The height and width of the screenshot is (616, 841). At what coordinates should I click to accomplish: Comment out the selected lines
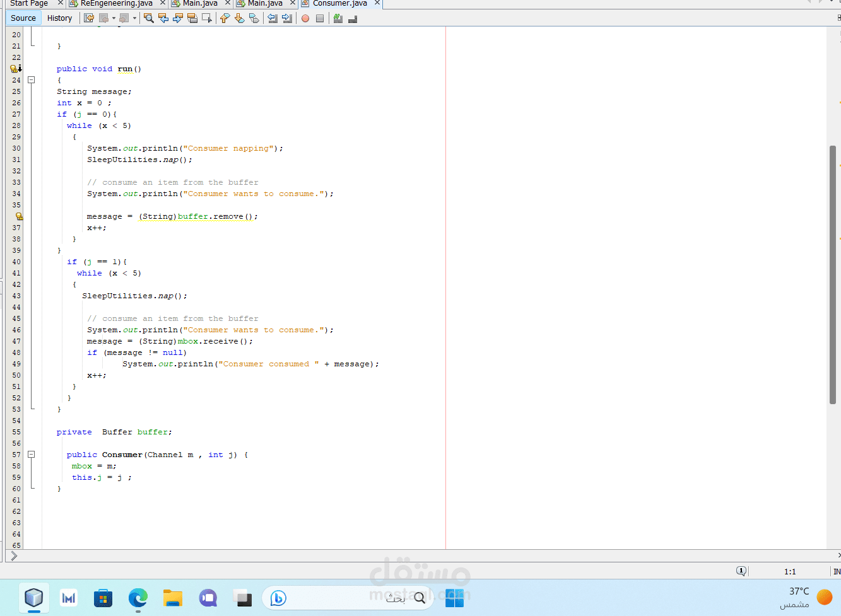point(338,18)
